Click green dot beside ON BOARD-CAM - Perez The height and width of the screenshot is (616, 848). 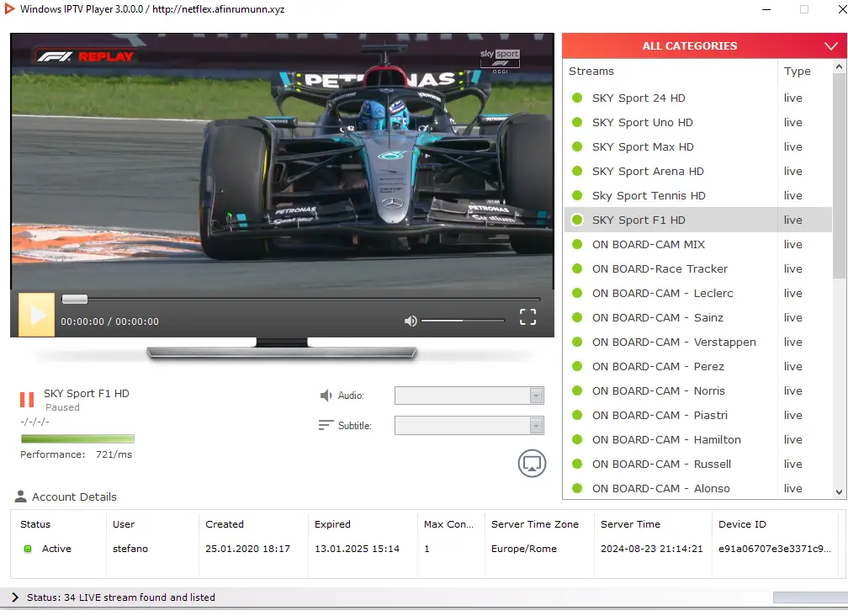point(577,366)
